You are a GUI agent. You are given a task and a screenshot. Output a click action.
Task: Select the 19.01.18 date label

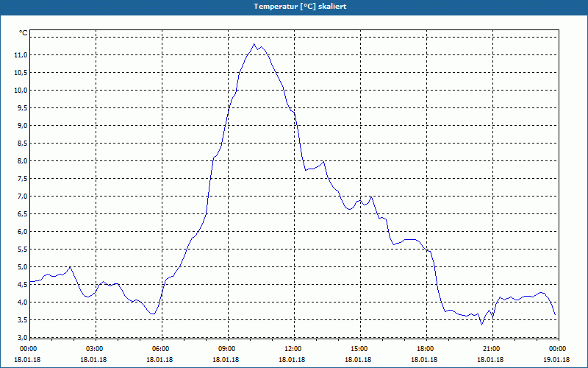coord(556,360)
